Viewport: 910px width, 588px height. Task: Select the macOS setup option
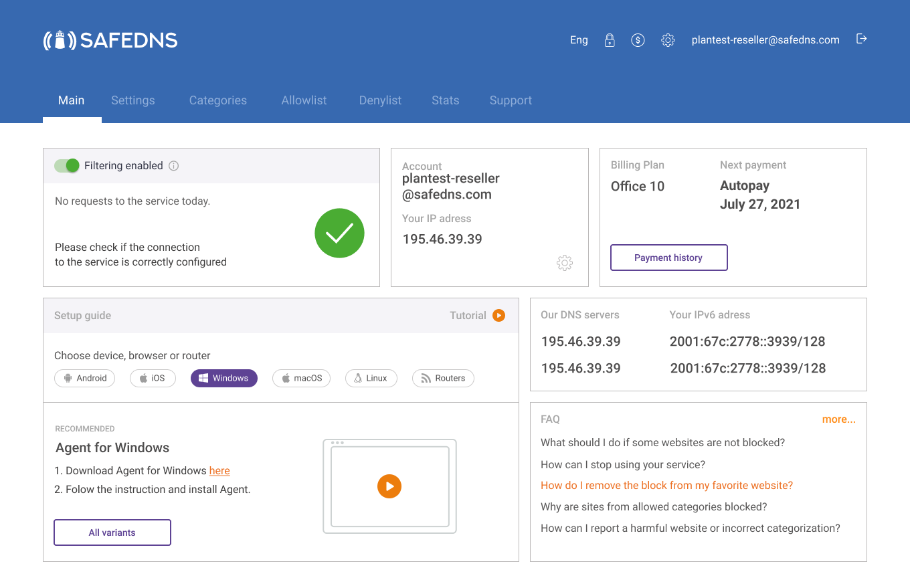(301, 378)
